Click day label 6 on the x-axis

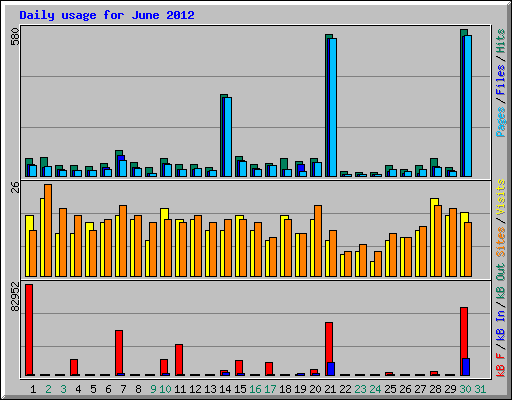[108, 389]
